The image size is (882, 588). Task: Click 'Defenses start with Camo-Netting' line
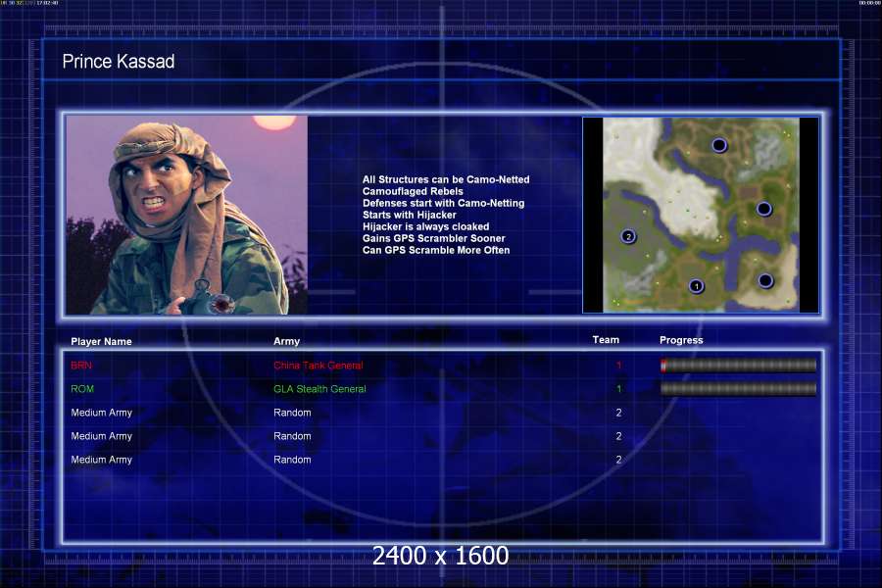tap(443, 203)
